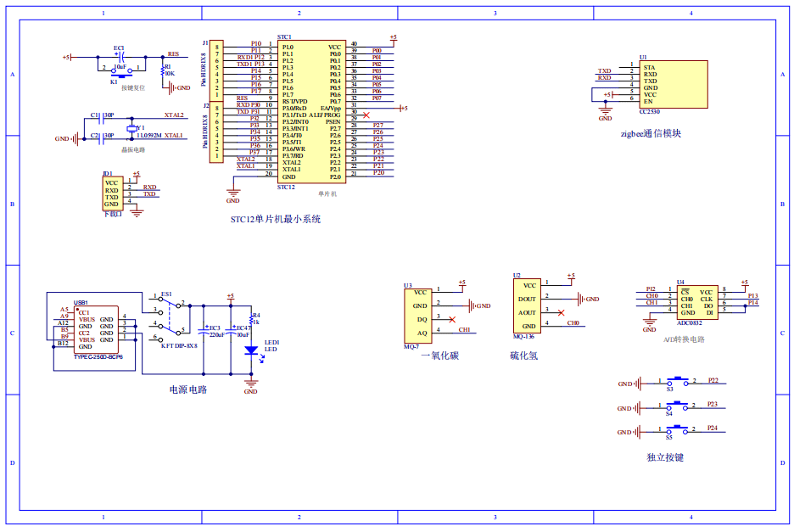Select the CC2530 zigbee module U1

pyautogui.click(x=673, y=84)
